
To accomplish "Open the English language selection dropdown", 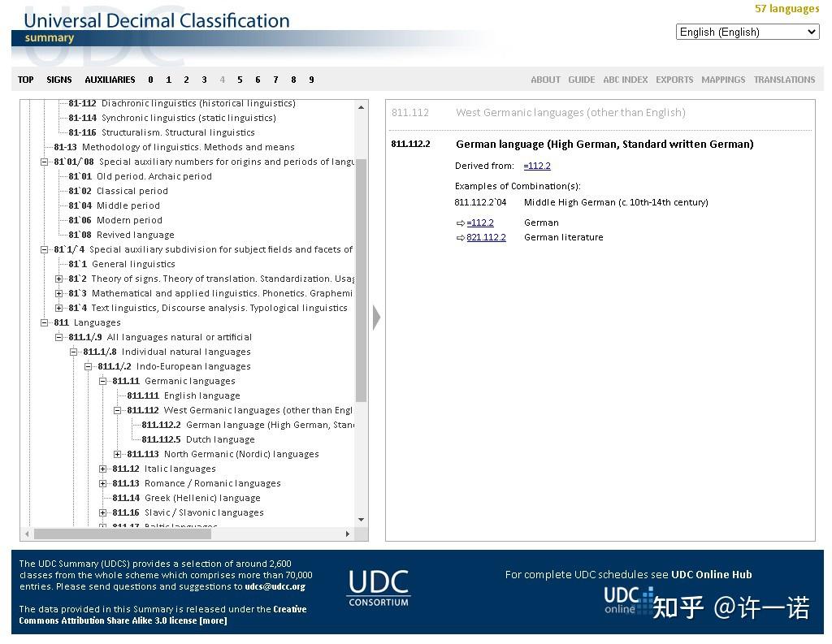I will click(x=812, y=32).
